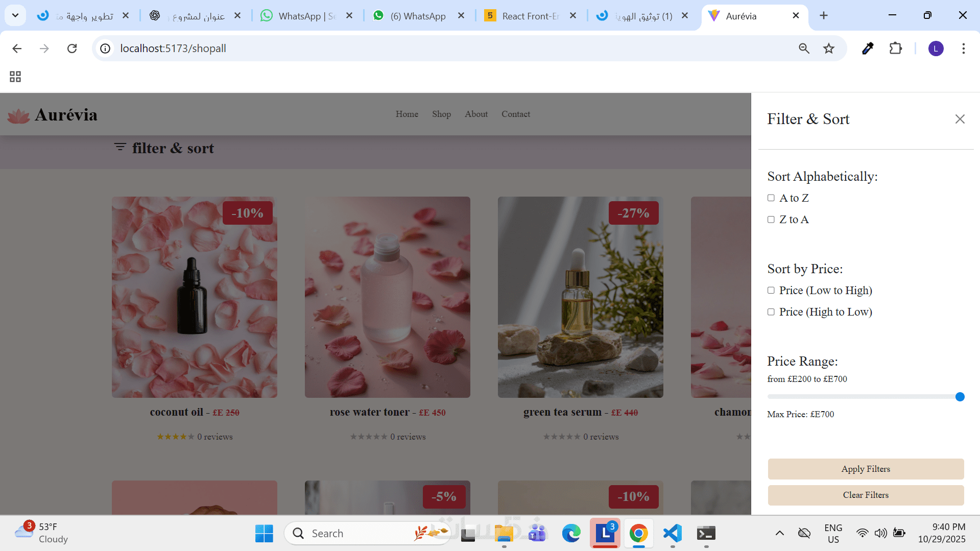Close the Filter & Sort panel
The height and width of the screenshot is (551, 980).
point(960,119)
